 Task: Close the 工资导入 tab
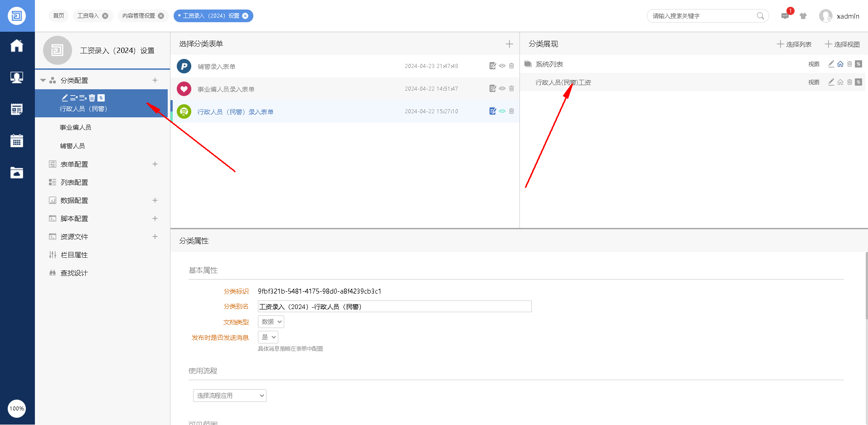pyautogui.click(x=105, y=16)
